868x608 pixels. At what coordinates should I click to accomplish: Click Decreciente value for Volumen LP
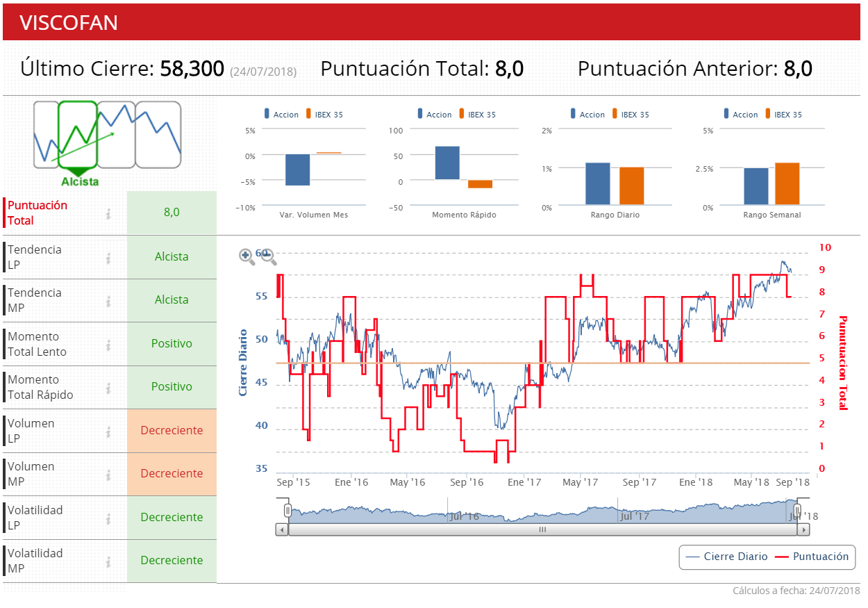coord(172,431)
